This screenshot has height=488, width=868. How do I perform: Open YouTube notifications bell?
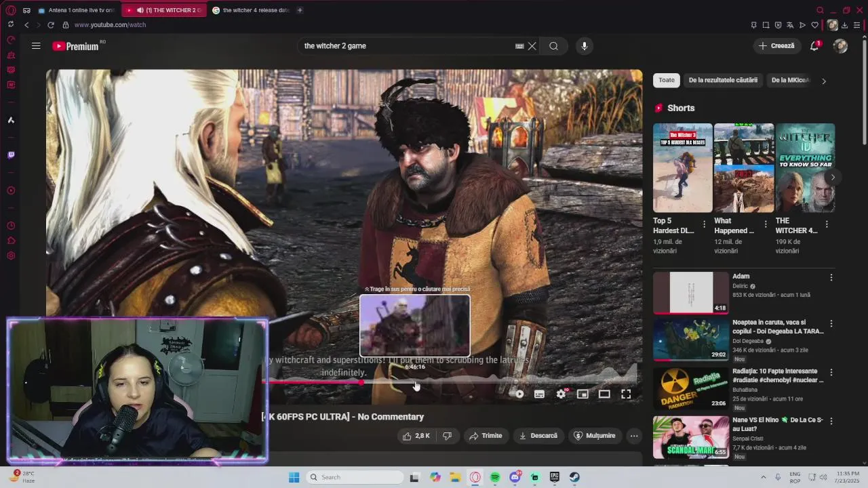point(814,46)
